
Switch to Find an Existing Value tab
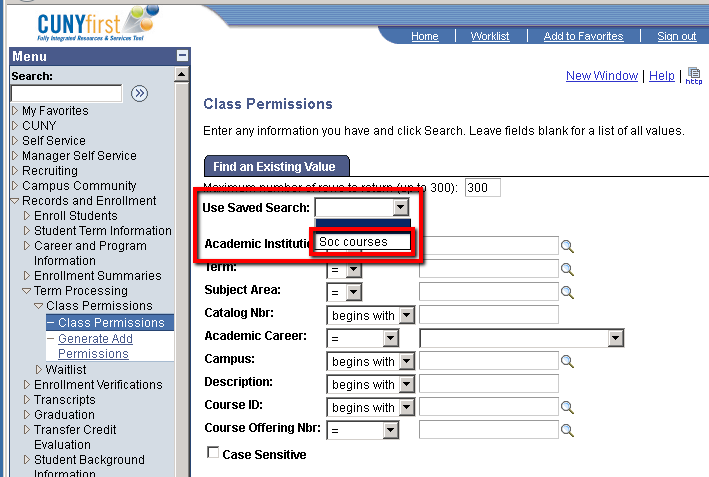[x=275, y=166]
